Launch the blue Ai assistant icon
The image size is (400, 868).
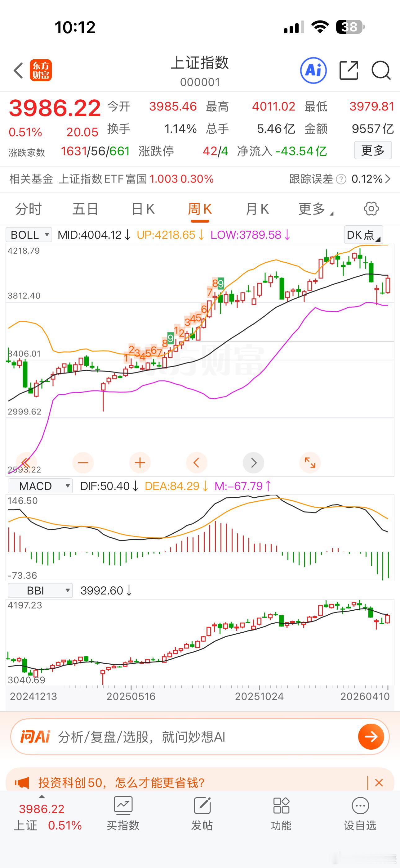point(313,70)
